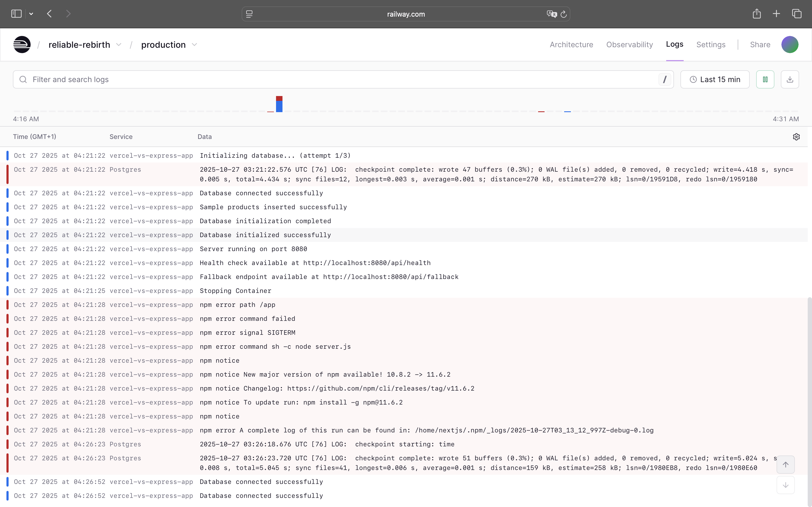The width and height of the screenshot is (812, 507).
Task: Open the Settings tab
Action: (x=711, y=45)
